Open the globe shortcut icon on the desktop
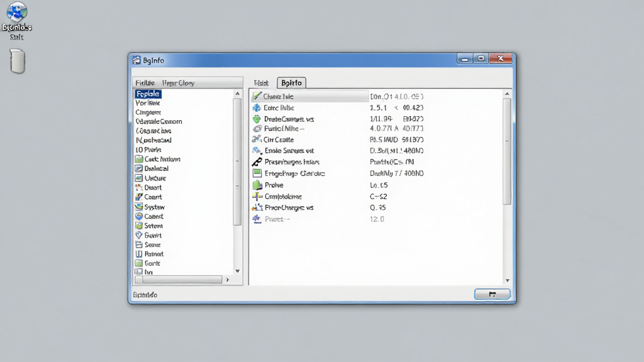Screen dimensions: 644x362 point(16,11)
